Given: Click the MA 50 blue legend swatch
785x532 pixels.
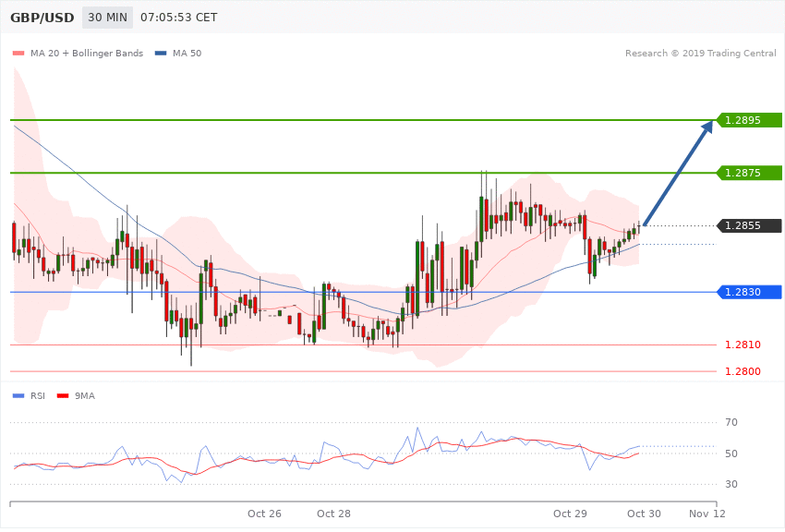Looking at the screenshot, I should coord(161,53).
